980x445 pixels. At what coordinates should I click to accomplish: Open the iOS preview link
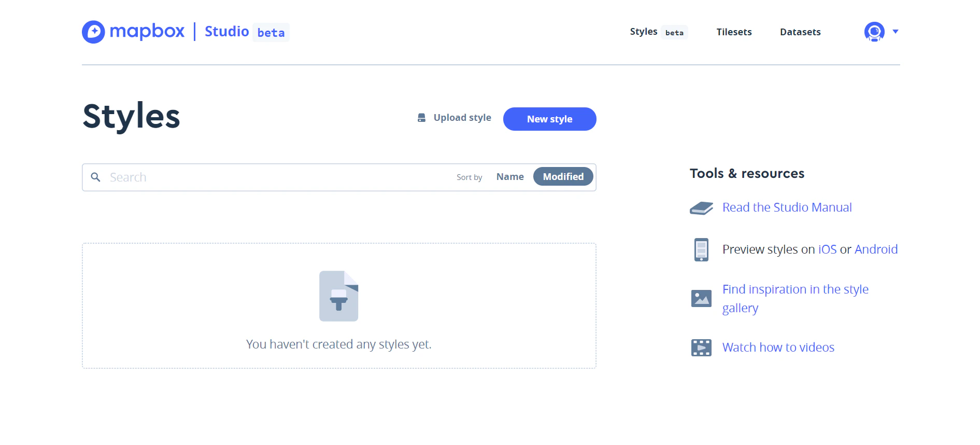pos(827,249)
